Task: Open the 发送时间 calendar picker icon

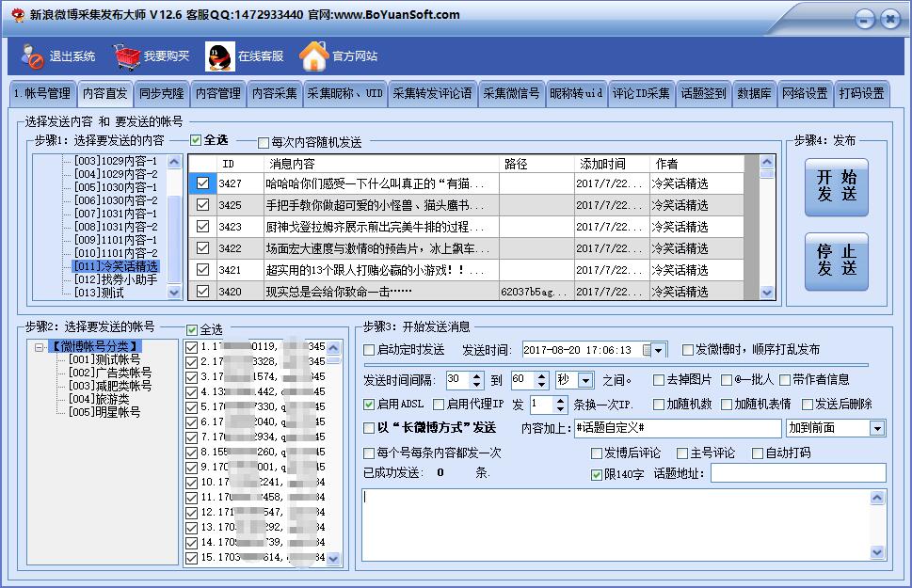Action: [647, 350]
